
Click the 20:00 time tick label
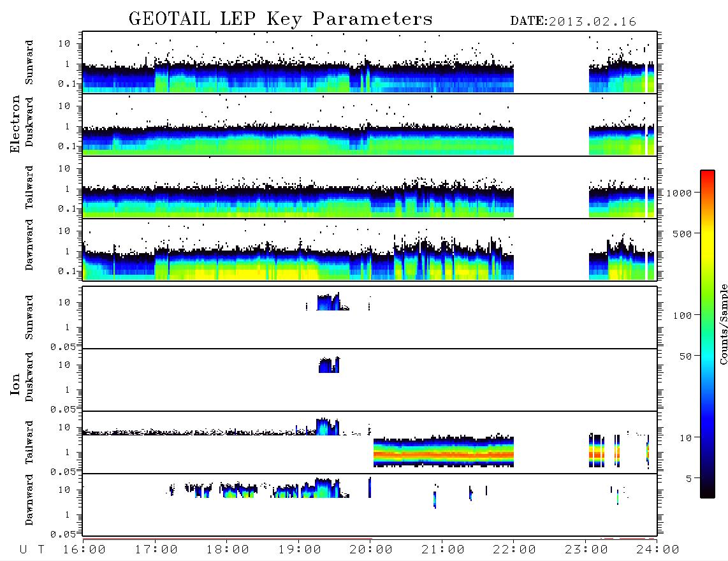371,550
